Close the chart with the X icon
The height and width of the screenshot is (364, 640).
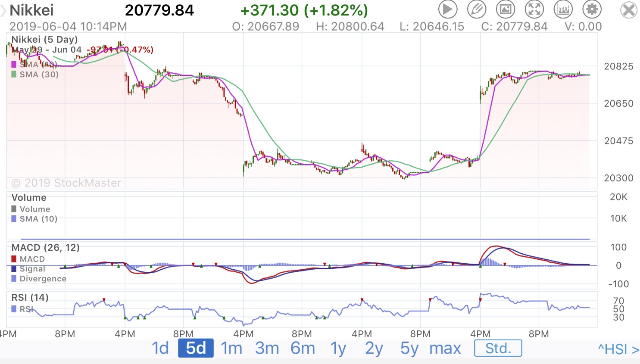point(629,10)
